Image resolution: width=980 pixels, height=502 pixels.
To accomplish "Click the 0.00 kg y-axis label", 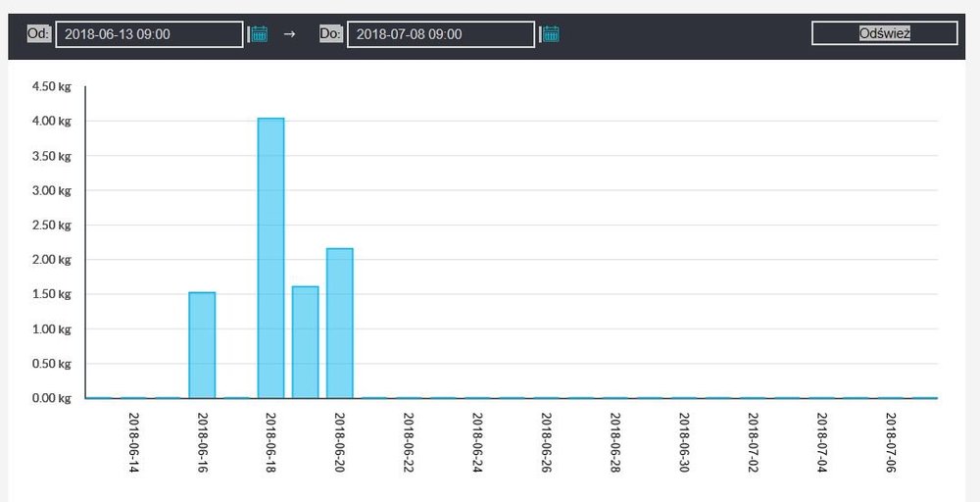I will coord(51,398).
